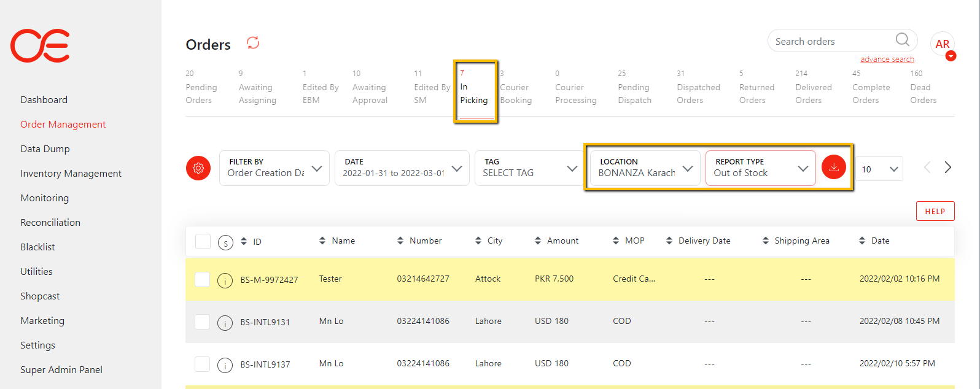Download the report with red download icon
Screen dimensions: 980x389
pyautogui.click(x=834, y=167)
